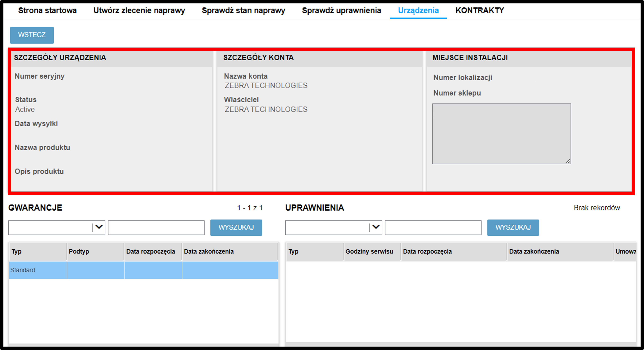Expand the Uprawnienia filter dropdown arrow
This screenshot has width=644, height=350.
tap(376, 227)
